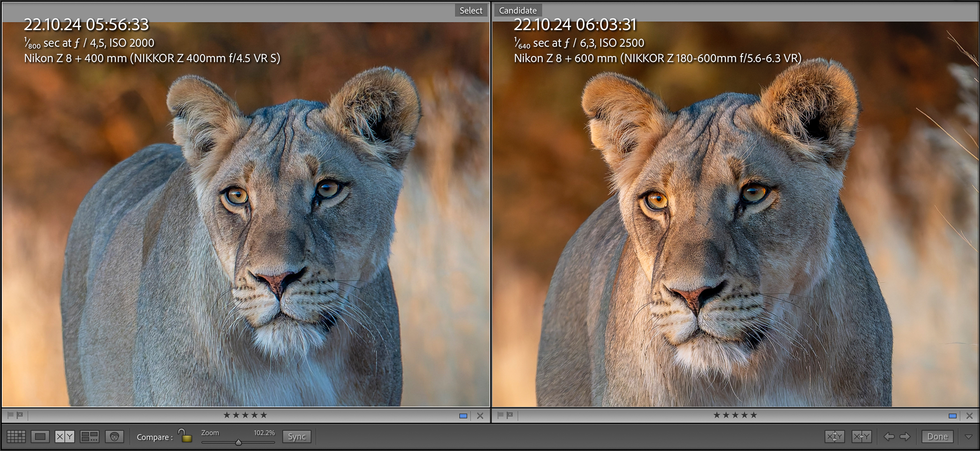Click timestamp 22.10.24 05:56:33
The image size is (980, 451).
pyautogui.click(x=86, y=24)
